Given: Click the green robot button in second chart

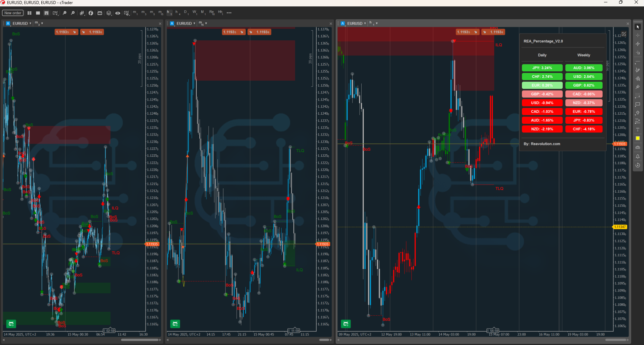Looking at the screenshot, I should 175,323.
